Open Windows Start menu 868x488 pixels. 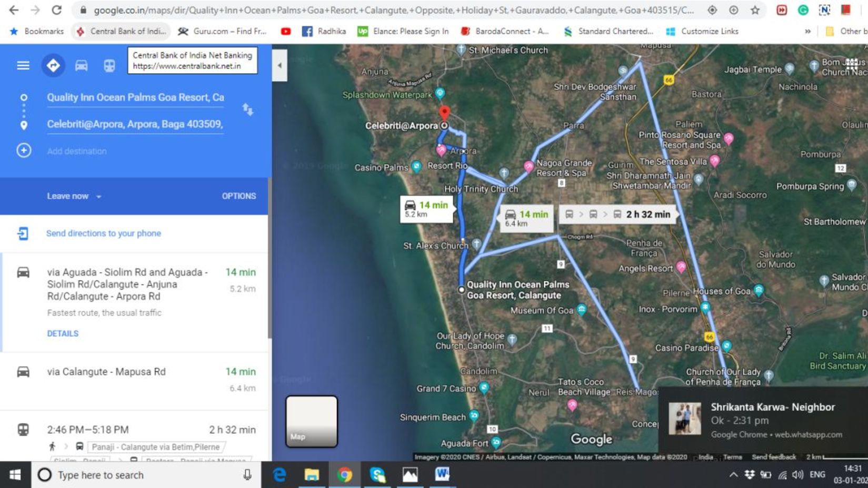point(15,475)
